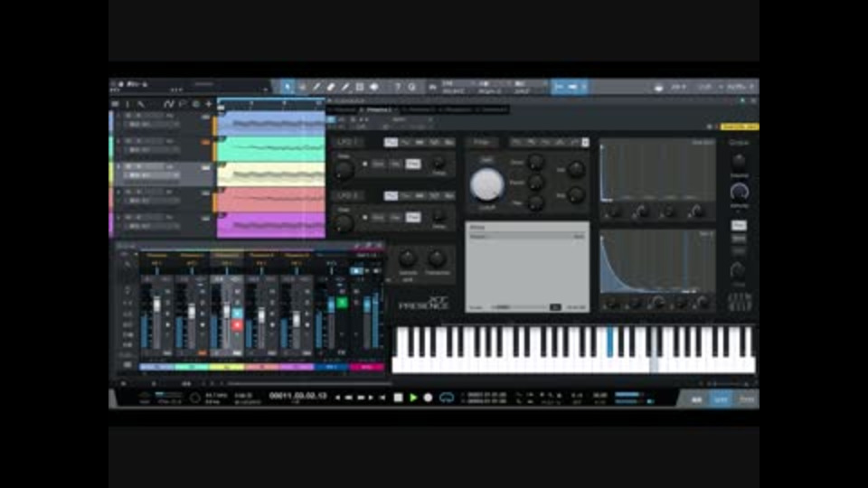The height and width of the screenshot is (488, 868).
Task: Click the Q quantize icon in toolbar
Action: coord(412,87)
